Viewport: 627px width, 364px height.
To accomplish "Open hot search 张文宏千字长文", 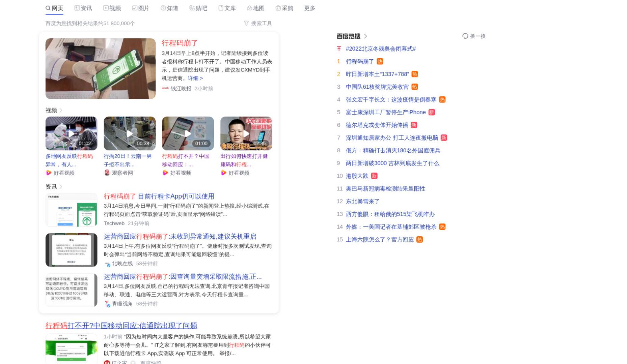I will [391, 100].
